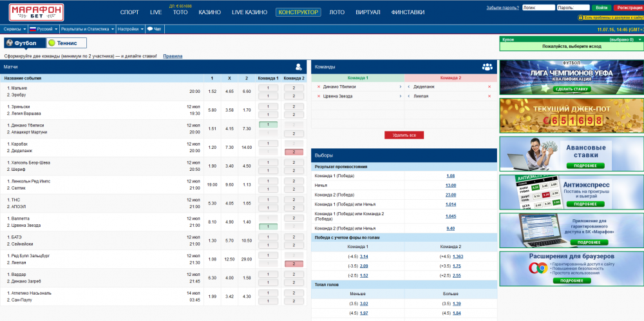This screenshot has width=644, height=321.
Task: Toggle Команда 1 button for Мальме
Action: tap(267, 88)
